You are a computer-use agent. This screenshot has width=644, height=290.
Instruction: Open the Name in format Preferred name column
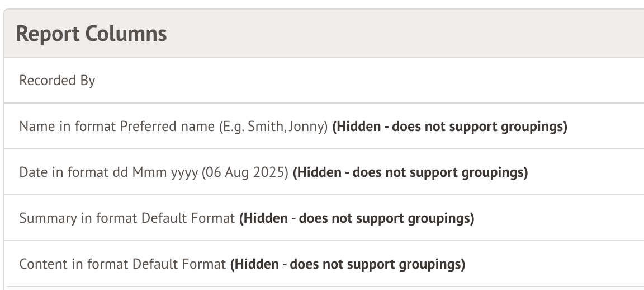coord(173,127)
